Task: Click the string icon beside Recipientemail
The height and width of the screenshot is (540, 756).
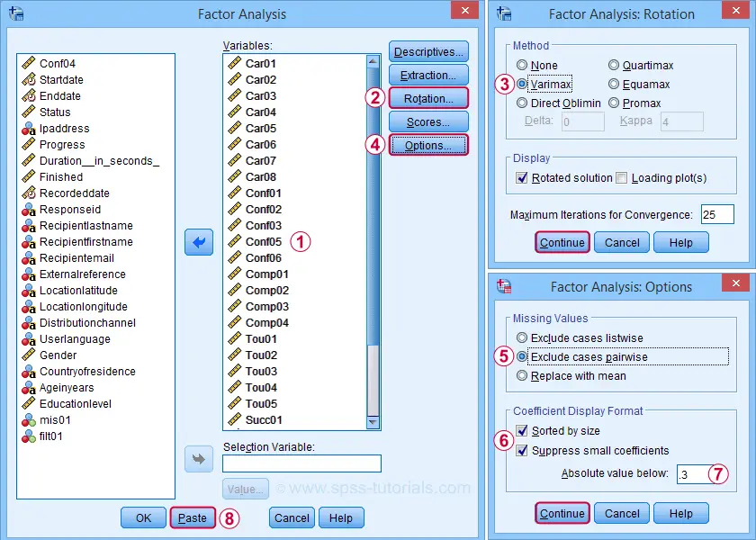Action: [x=29, y=258]
